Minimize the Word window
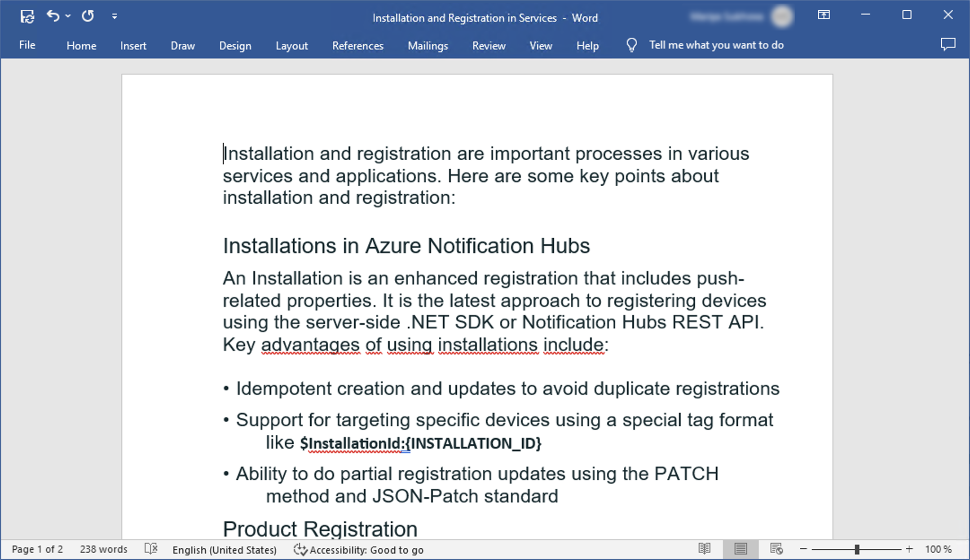This screenshot has width=970, height=560. pos(865,15)
